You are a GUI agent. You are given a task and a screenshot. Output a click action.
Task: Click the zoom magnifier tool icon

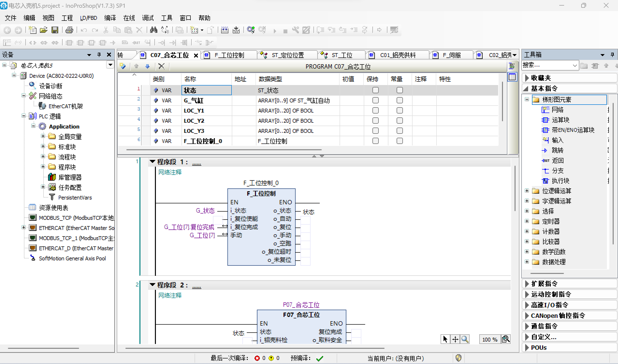pos(465,339)
